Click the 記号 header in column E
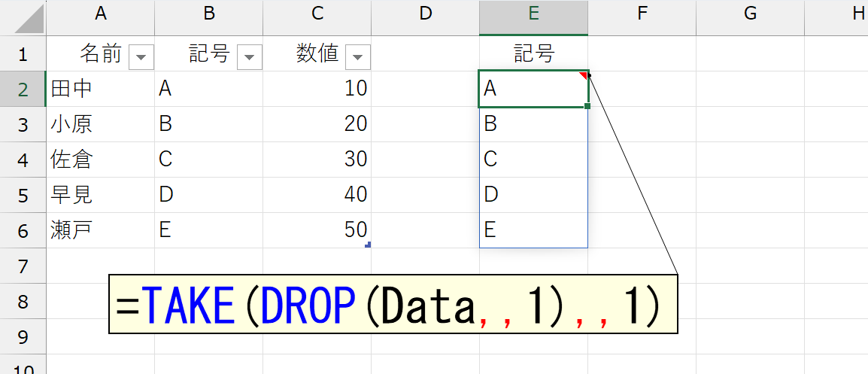 [x=533, y=53]
